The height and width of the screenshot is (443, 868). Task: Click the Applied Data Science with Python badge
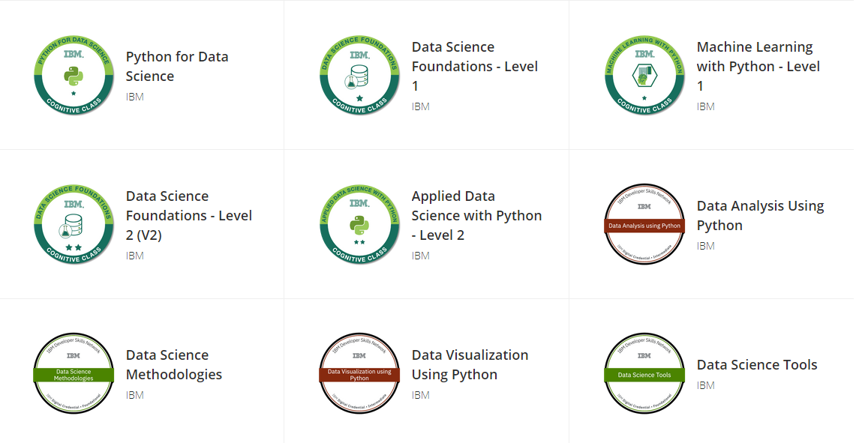tap(359, 225)
